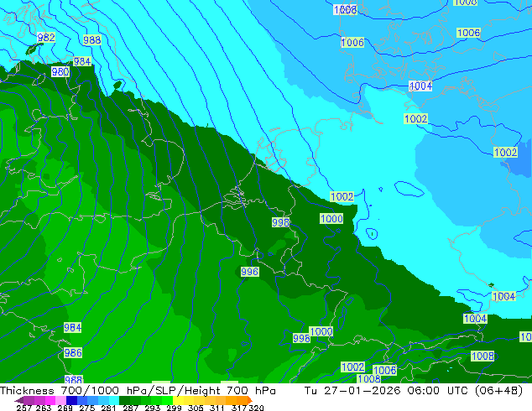This screenshot has height=411, width=532.
Task: Pick the cyan swatch before the dark green
Action: (114, 400)
